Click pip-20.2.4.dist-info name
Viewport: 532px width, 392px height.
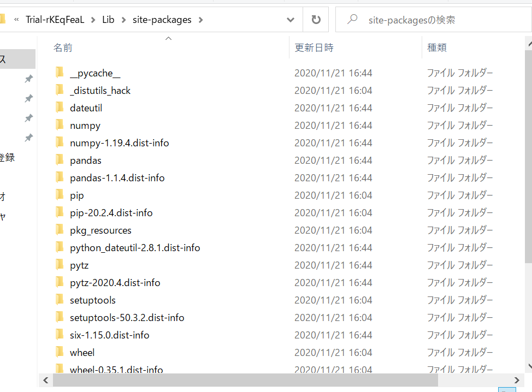tap(111, 213)
